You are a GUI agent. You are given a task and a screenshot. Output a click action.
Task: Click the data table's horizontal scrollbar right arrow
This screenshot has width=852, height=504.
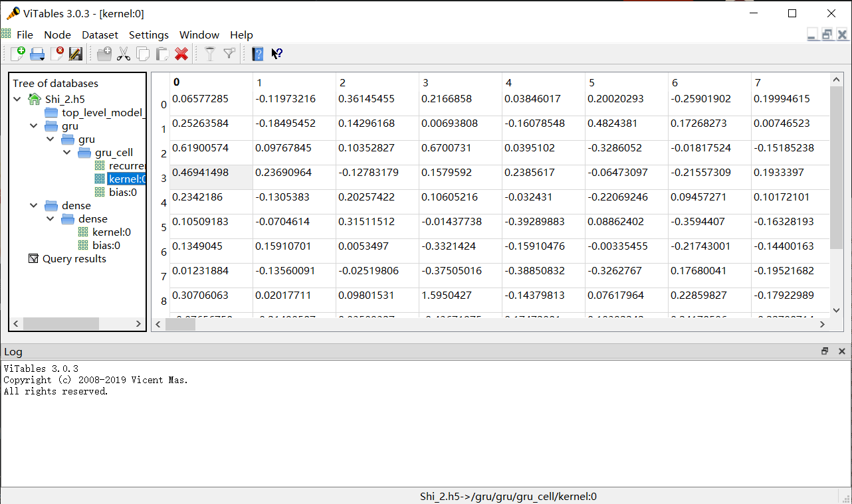pos(822,325)
